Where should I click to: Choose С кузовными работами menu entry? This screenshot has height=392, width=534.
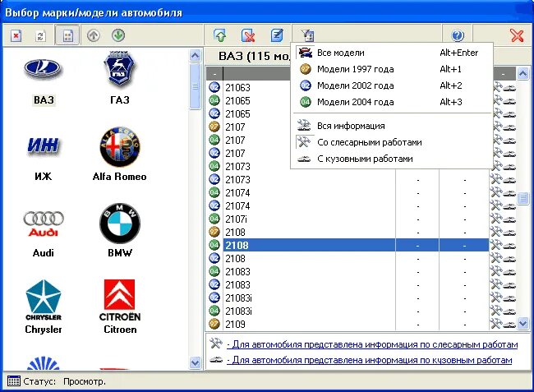coord(392,159)
